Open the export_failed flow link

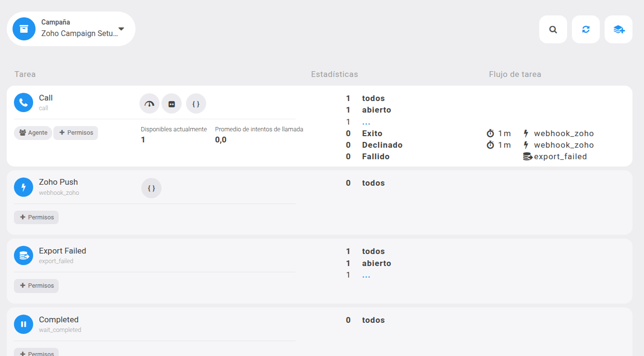tap(560, 156)
